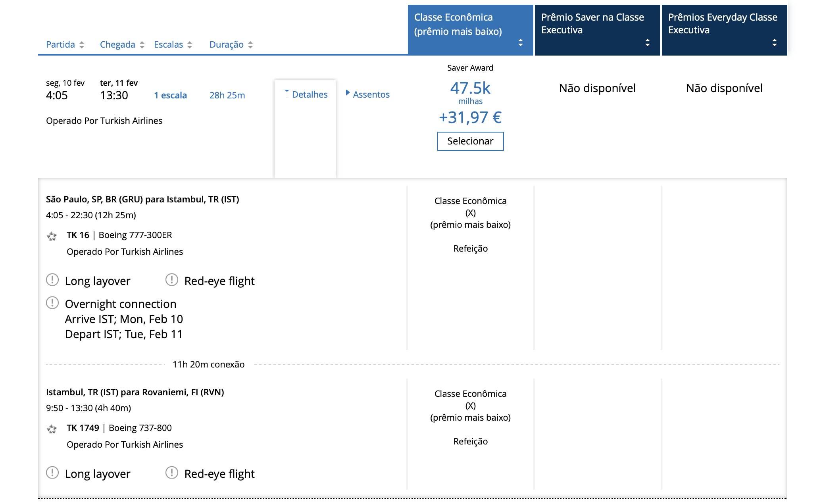Click Red-eye flight warning icon for GRU-IST segment
Viewport: 823px width, 504px height.
[x=172, y=280]
